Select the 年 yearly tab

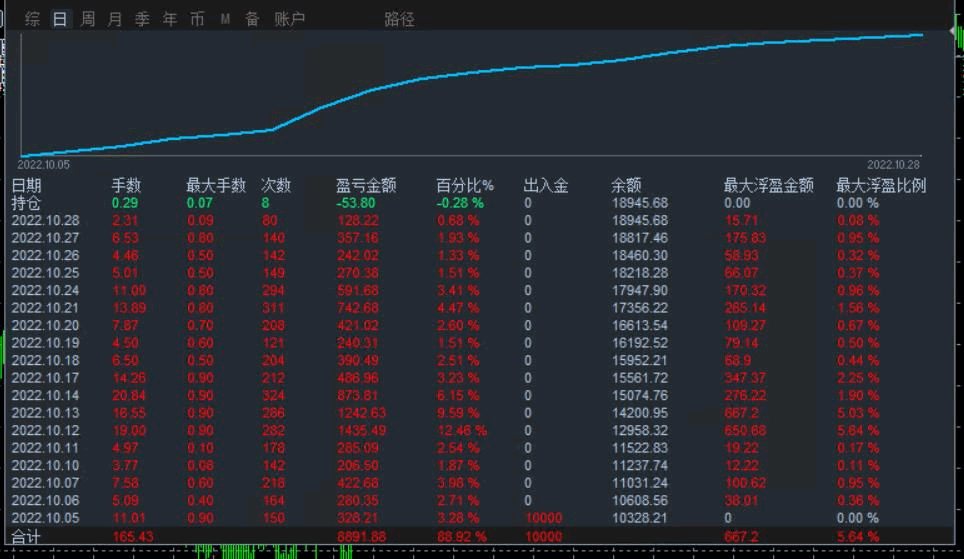[170, 19]
